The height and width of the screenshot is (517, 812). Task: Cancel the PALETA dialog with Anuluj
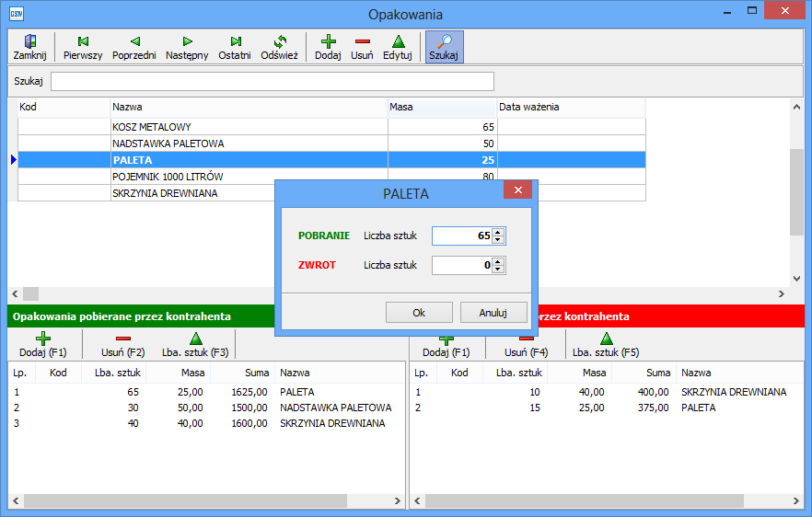pos(493,313)
